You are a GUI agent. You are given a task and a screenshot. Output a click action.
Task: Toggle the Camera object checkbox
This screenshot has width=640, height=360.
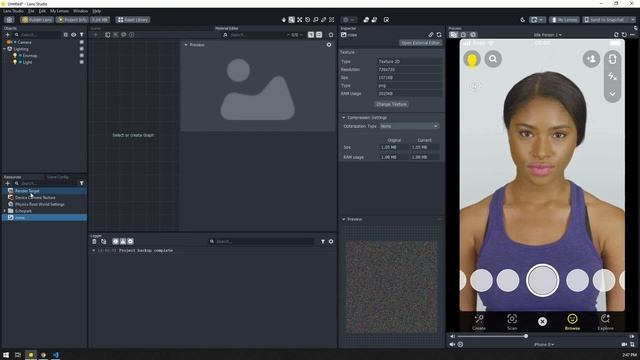[82, 42]
